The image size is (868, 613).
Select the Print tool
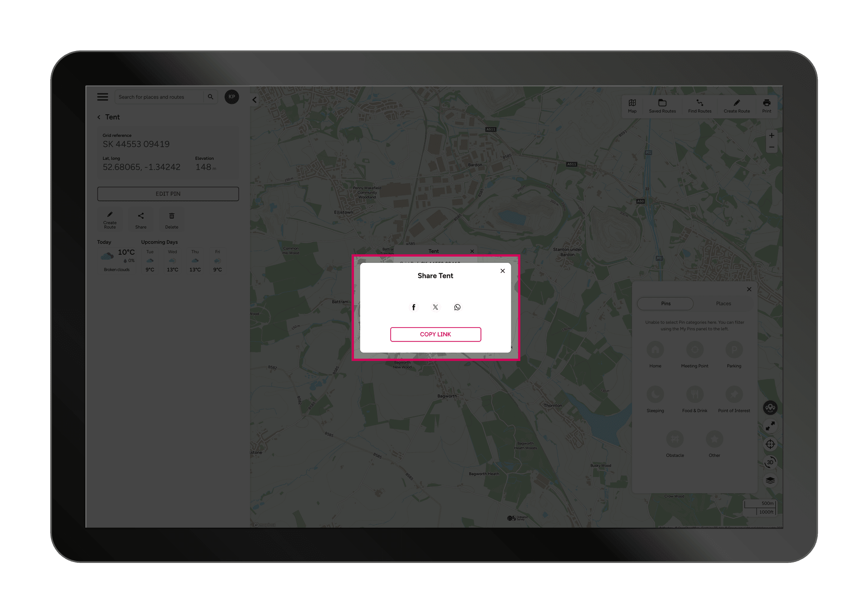[x=767, y=106]
